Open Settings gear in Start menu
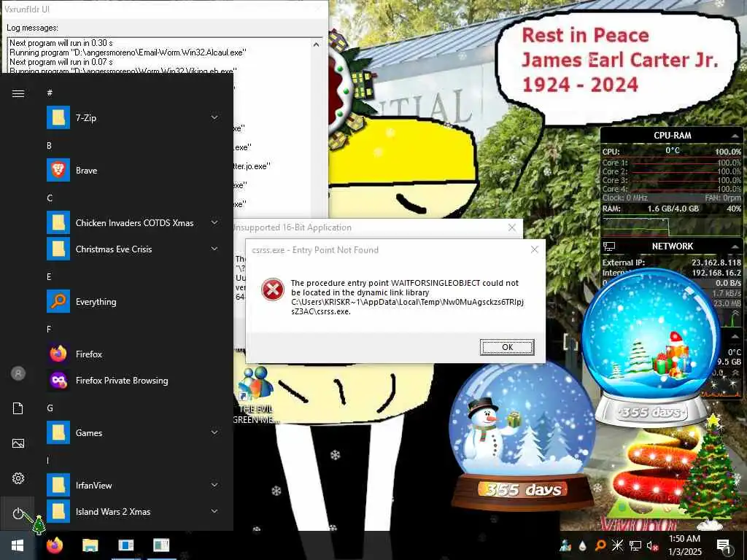This screenshot has height=560, width=747. point(18,478)
